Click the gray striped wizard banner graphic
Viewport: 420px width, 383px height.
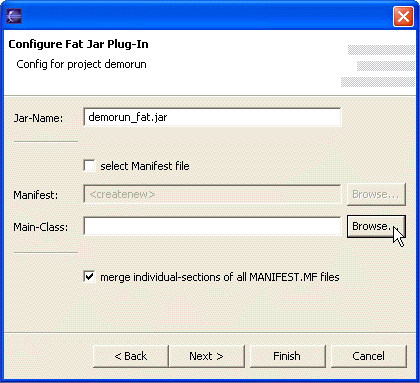click(x=378, y=66)
